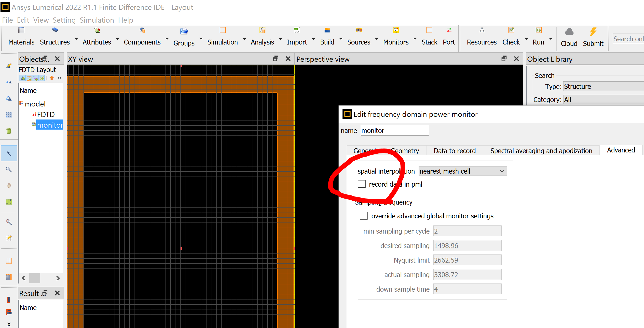Switch to Data to record tab
This screenshot has width=644, height=328.
coord(454,151)
